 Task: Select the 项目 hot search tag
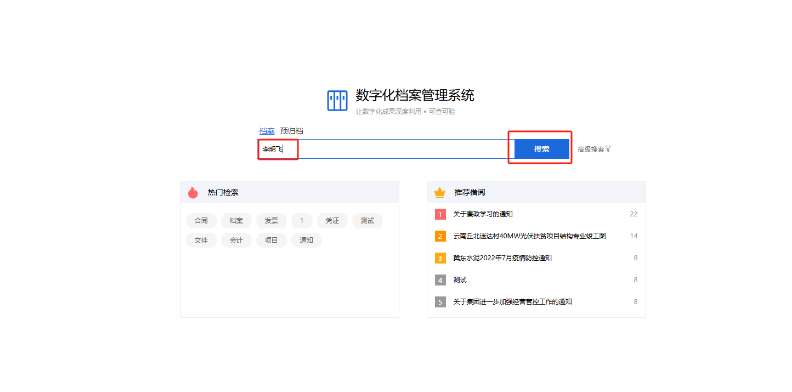271,240
